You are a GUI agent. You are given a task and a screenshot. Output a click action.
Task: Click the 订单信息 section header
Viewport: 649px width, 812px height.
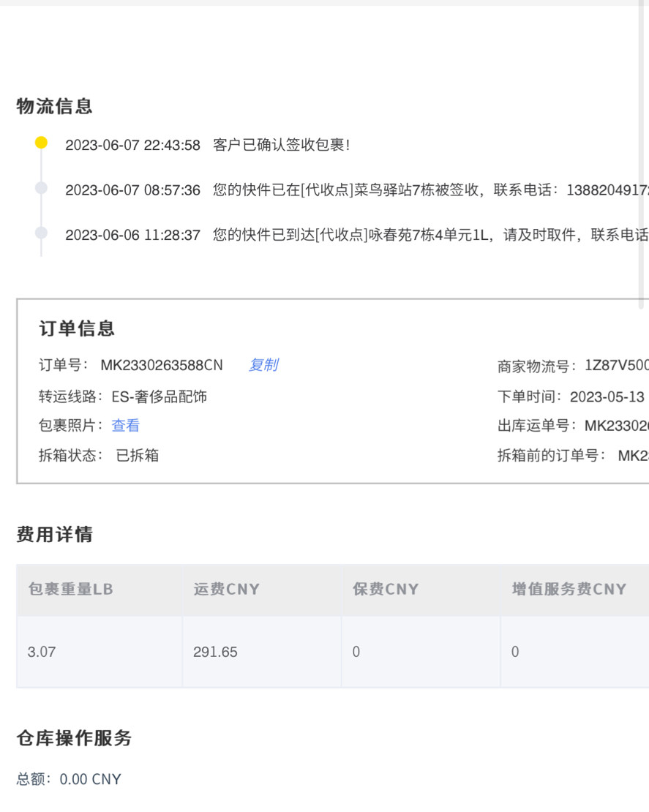(78, 328)
